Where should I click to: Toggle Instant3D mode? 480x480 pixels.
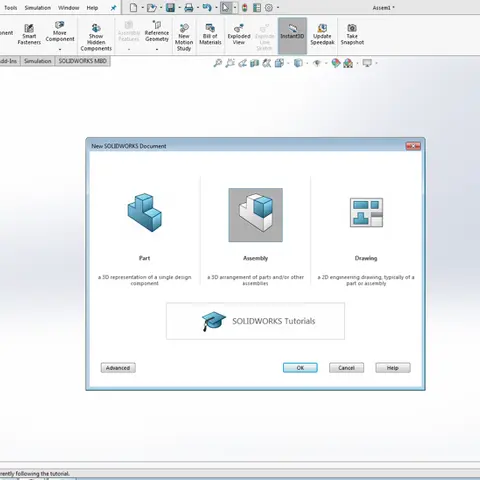click(292, 35)
